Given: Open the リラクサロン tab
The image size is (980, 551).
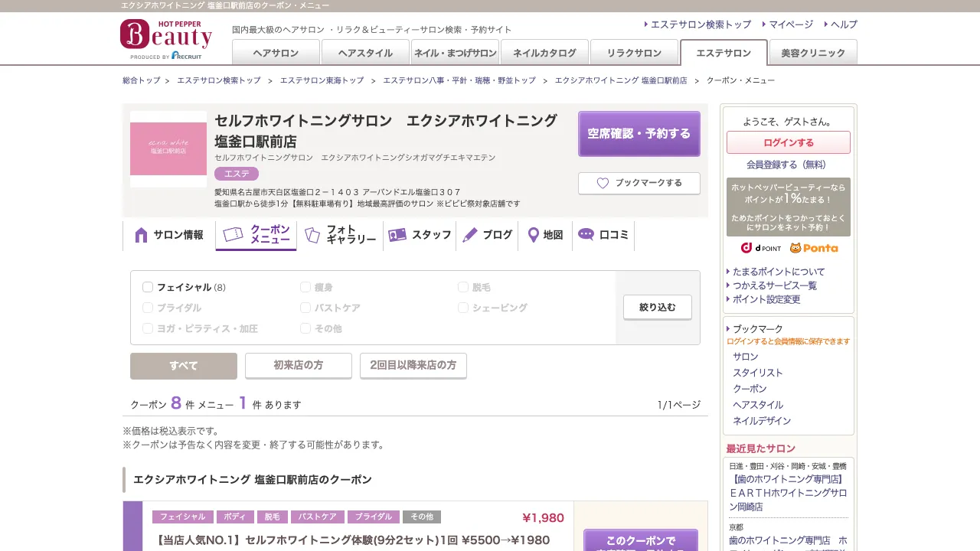Looking at the screenshot, I should tap(634, 53).
